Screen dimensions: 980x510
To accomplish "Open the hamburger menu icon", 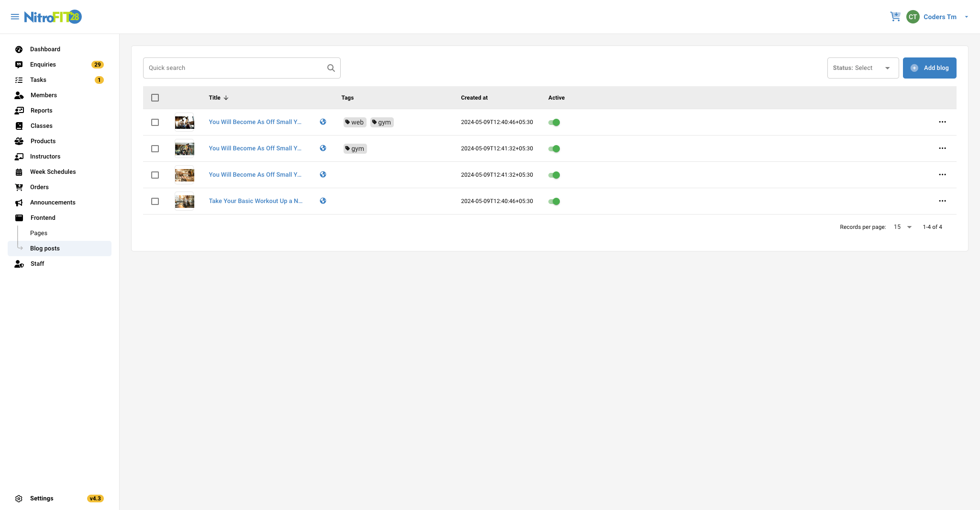I will click(x=15, y=17).
